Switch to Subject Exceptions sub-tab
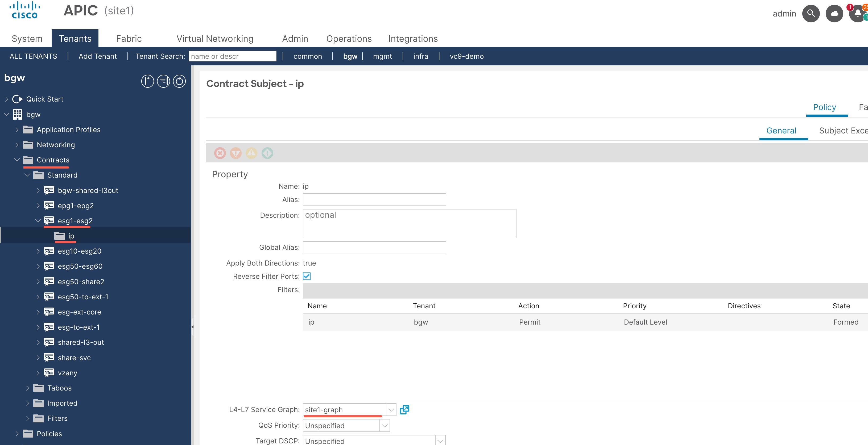 click(844, 131)
